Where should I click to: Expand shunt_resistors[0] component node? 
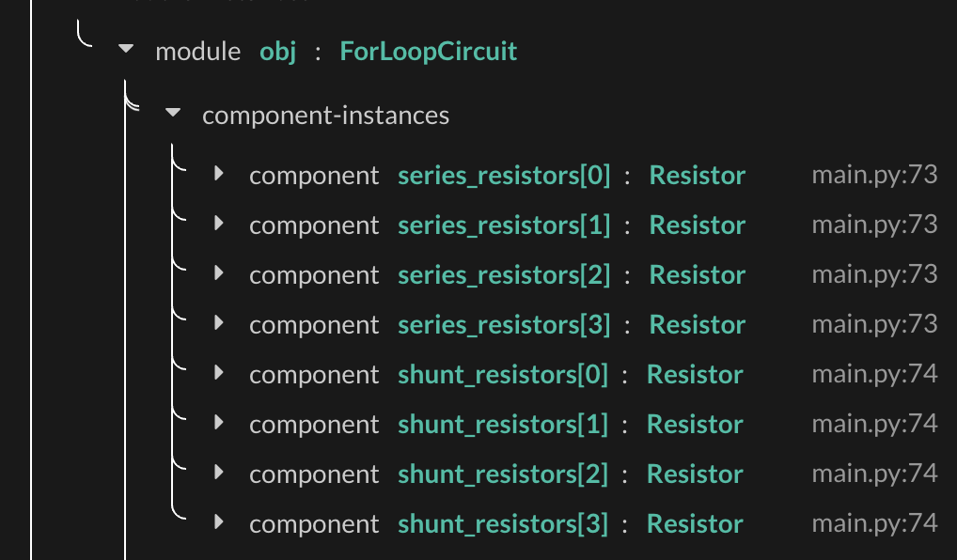tap(217, 374)
